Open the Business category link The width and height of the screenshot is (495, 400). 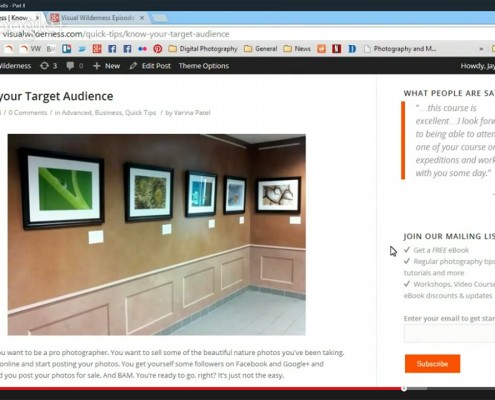(x=108, y=113)
